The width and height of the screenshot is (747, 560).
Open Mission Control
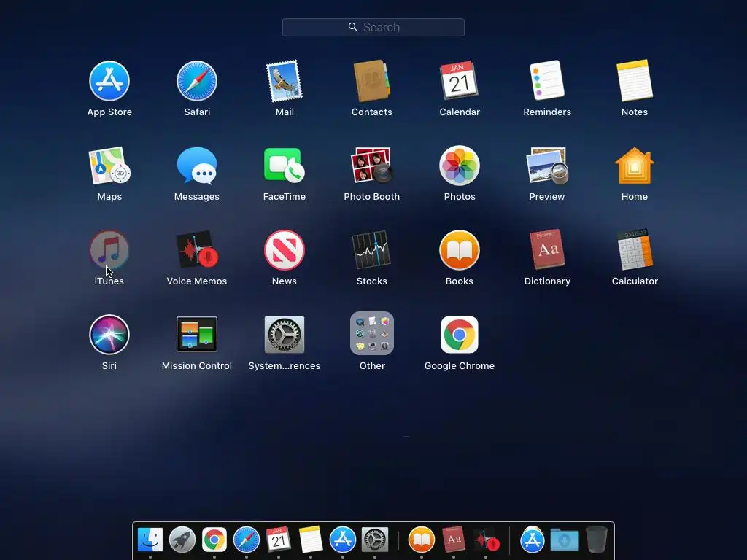(x=197, y=334)
